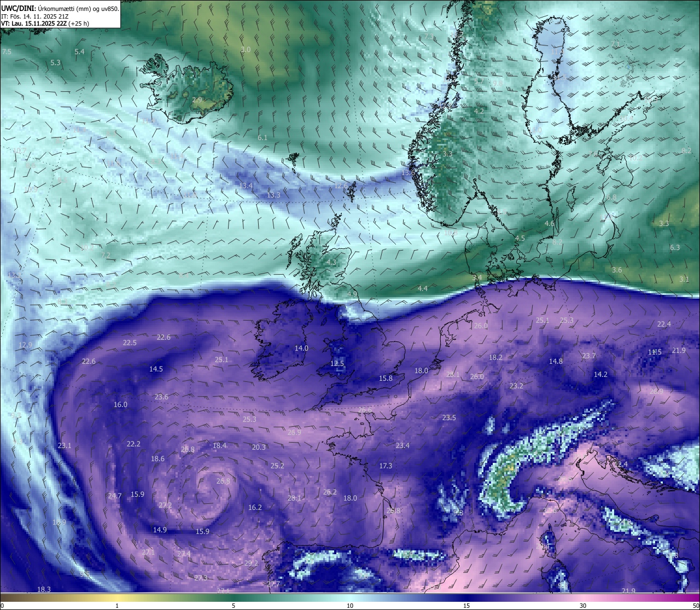Click the value 23.5 on the map

pos(449,417)
